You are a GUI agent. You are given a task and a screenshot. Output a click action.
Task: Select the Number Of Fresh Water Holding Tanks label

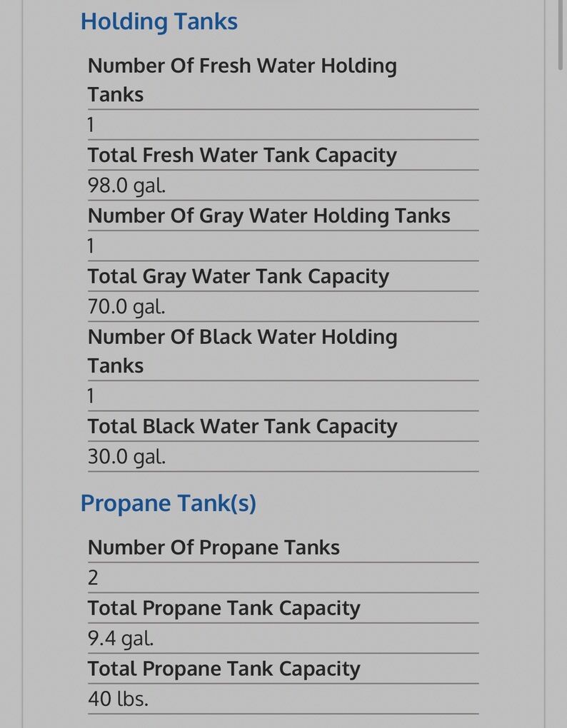pos(241,79)
